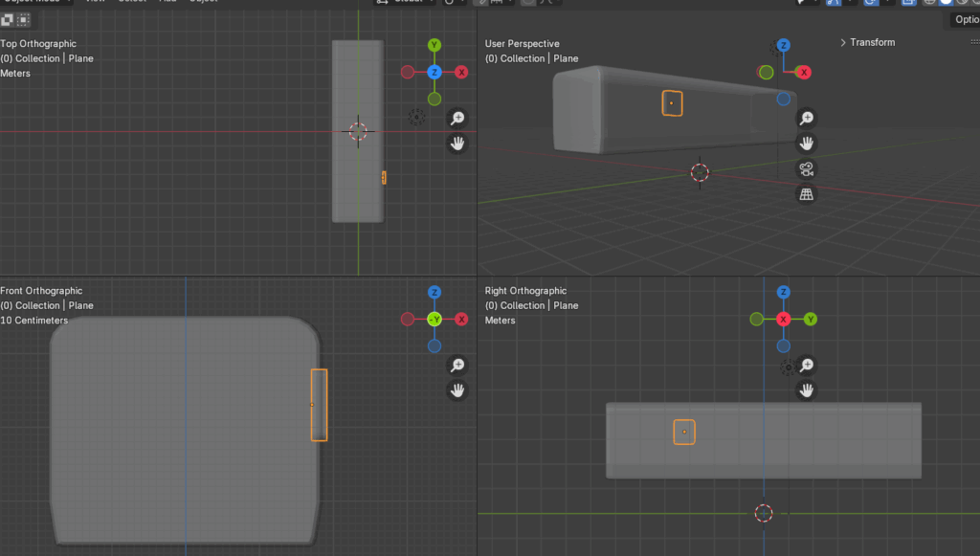Open the Options dropdown at top right
The height and width of the screenshot is (556, 980).
(x=965, y=19)
